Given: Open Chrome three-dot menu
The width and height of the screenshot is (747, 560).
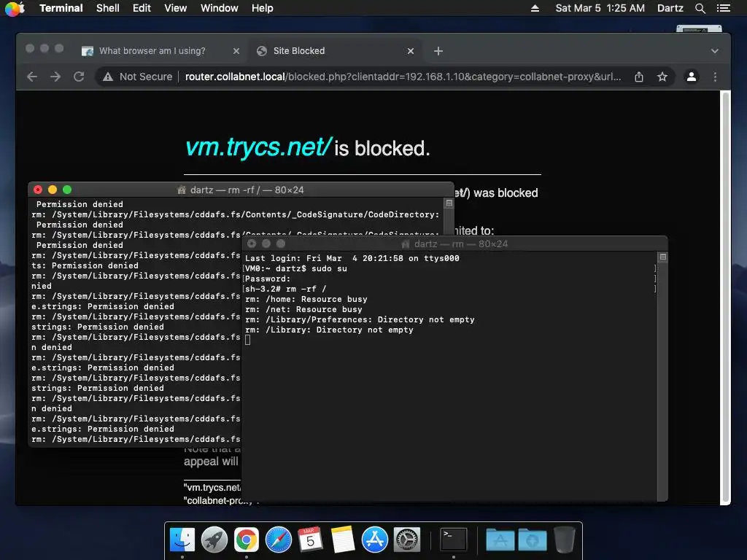Looking at the screenshot, I should 715,77.
